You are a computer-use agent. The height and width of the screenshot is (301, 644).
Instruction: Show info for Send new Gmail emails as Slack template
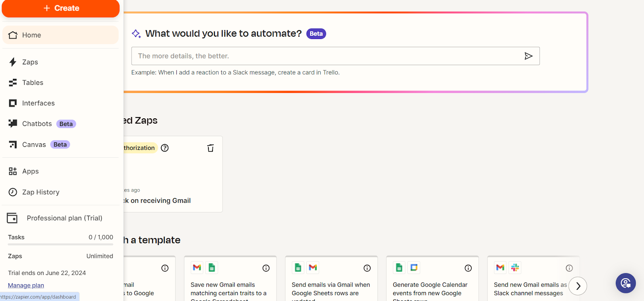point(569,268)
